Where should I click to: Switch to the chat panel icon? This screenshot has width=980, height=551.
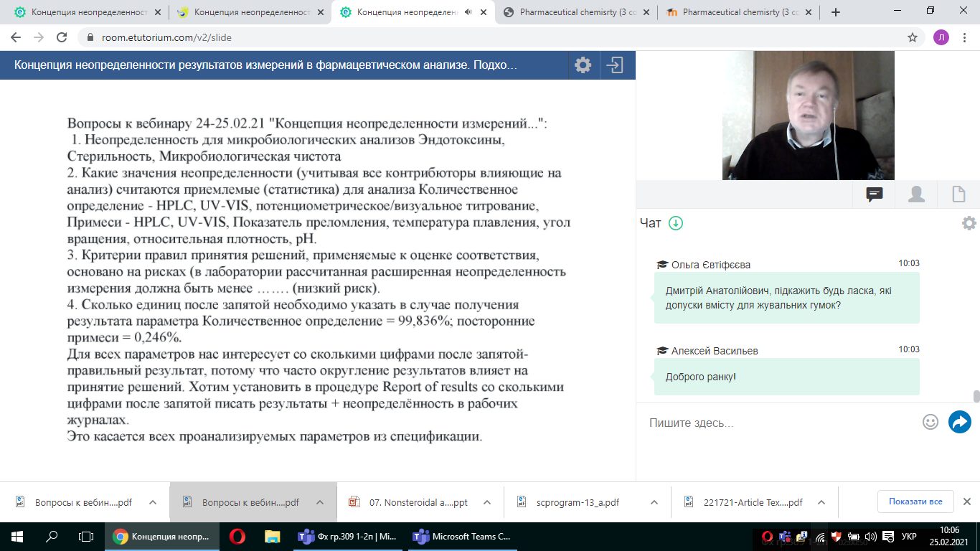[x=874, y=194]
